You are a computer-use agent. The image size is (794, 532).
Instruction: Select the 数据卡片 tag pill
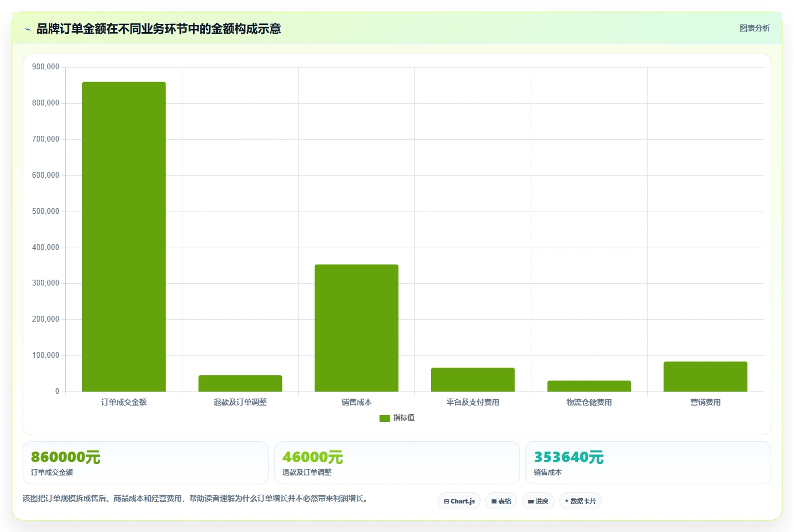[x=580, y=501]
